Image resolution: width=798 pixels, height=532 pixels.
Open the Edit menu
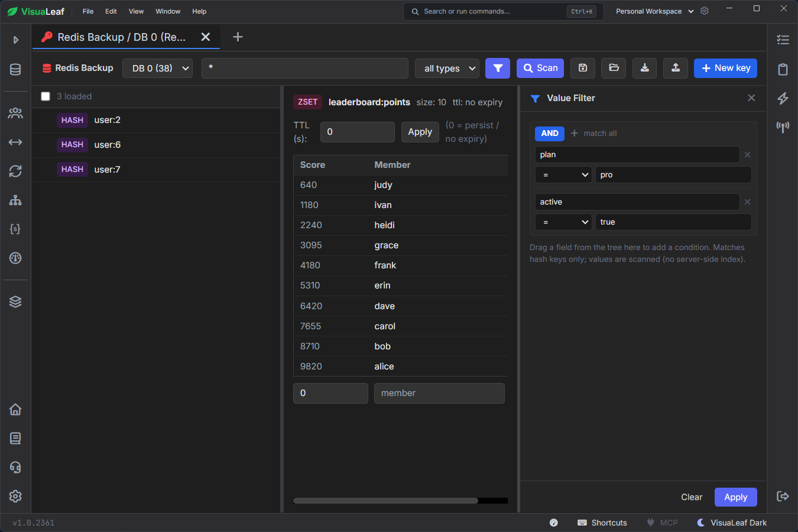point(111,11)
